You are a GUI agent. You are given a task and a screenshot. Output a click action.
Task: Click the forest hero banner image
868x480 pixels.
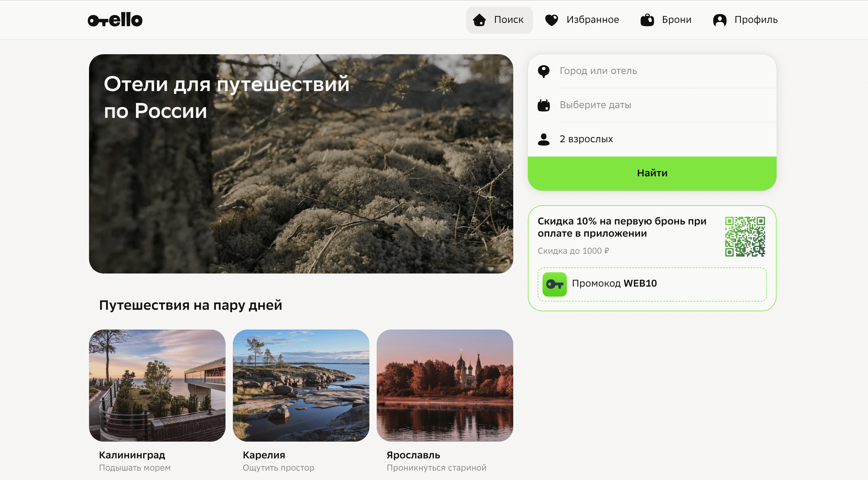tap(301, 164)
